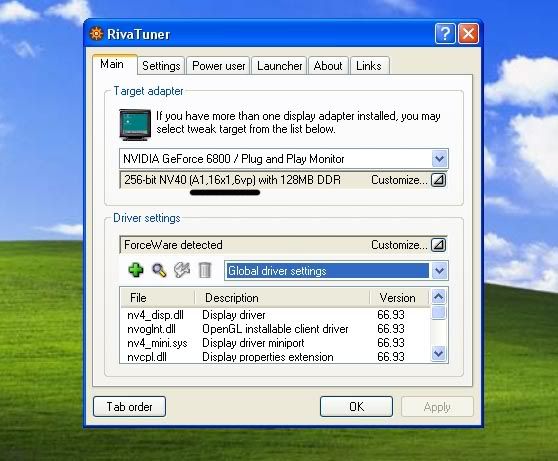Click the driver list scrollbar thumb
The height and width of the screenshot is (461, 558).
coord(438,312)
